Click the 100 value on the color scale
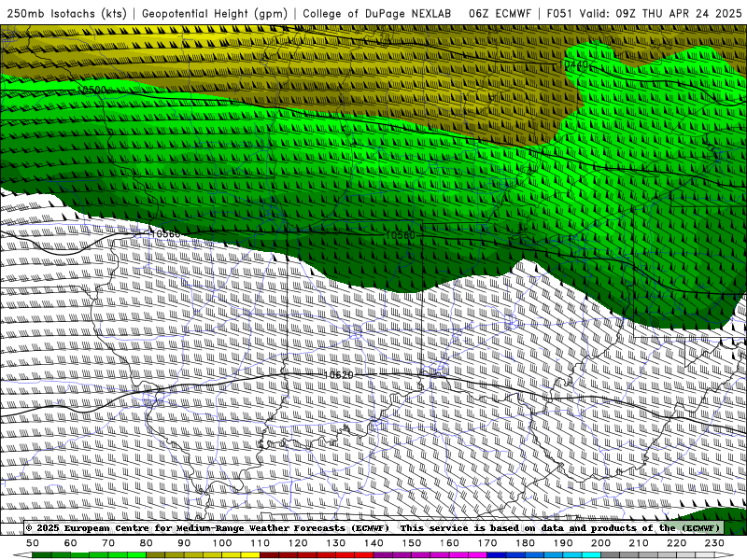Screen dimensions: 747x560 click(x=221, y=543)
